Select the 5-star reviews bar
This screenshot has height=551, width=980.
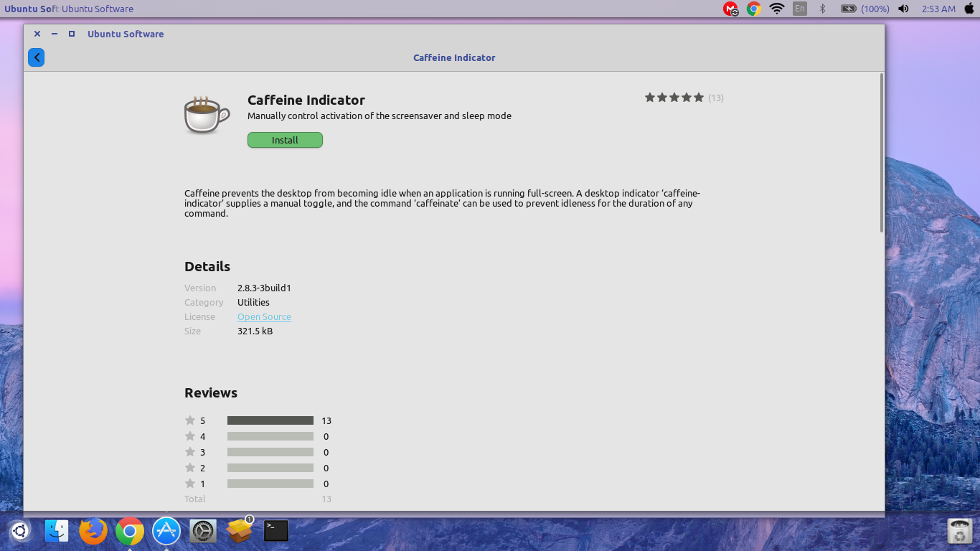pyautogui.click(x=270, y=420)
